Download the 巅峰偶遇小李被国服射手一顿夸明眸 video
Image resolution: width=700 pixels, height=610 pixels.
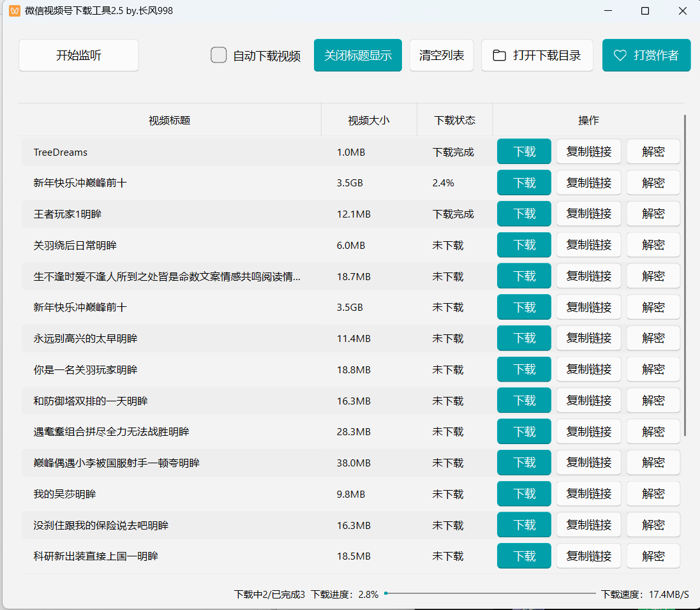pos(523,463)
